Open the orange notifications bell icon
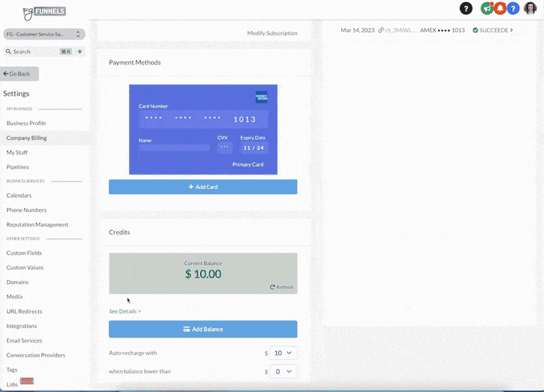 tap(500, 8)
